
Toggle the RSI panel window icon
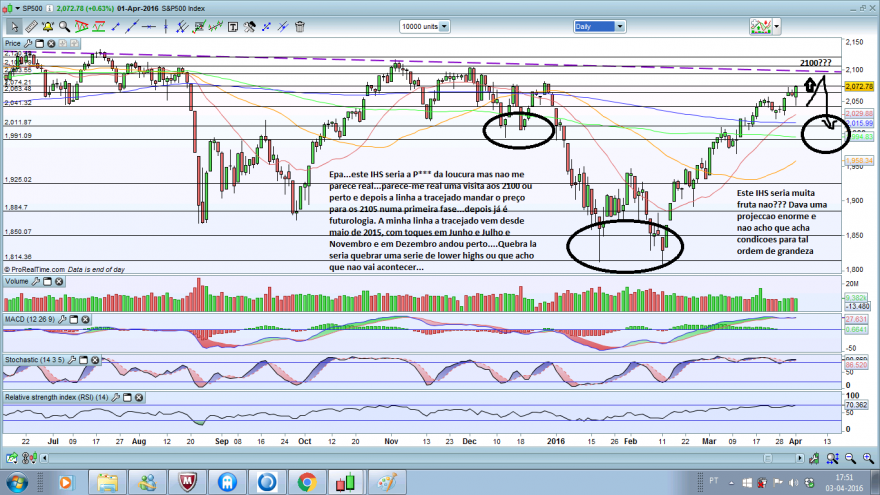point(127,397)
